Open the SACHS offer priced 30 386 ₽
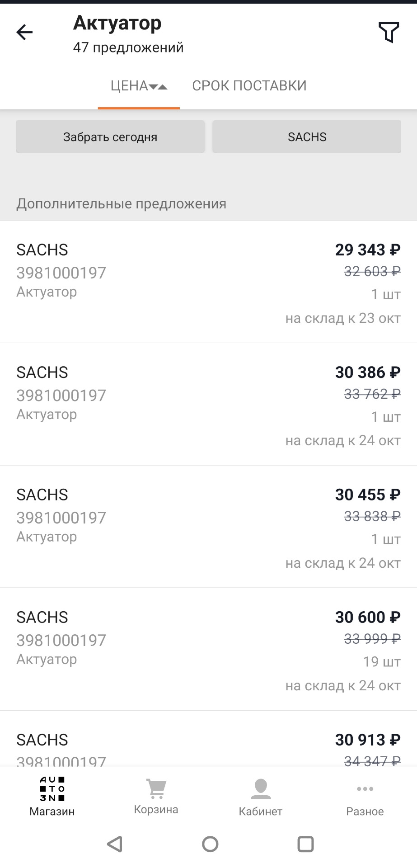Image resolution: width=417 pixels, height=868 pixels. (208, 405)
